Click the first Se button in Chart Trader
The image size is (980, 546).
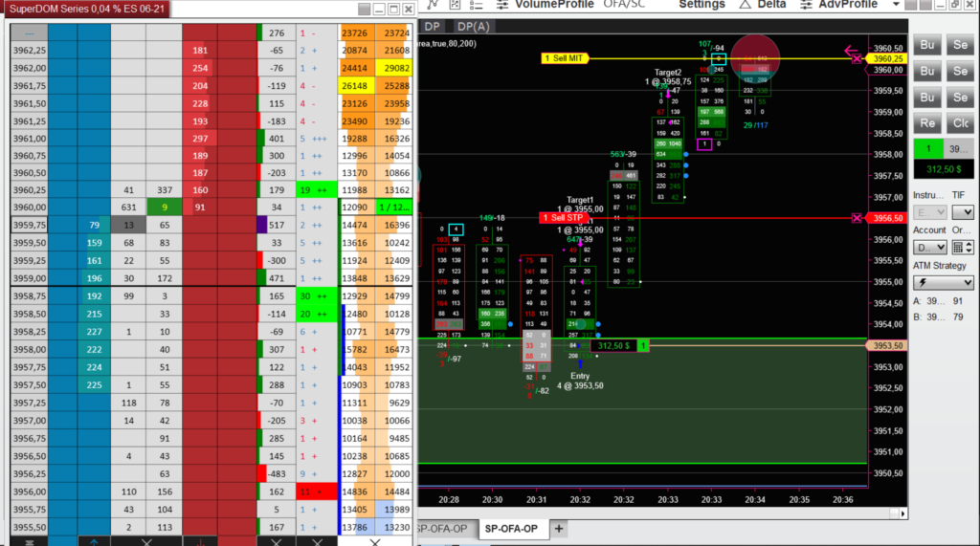[961, 45]
